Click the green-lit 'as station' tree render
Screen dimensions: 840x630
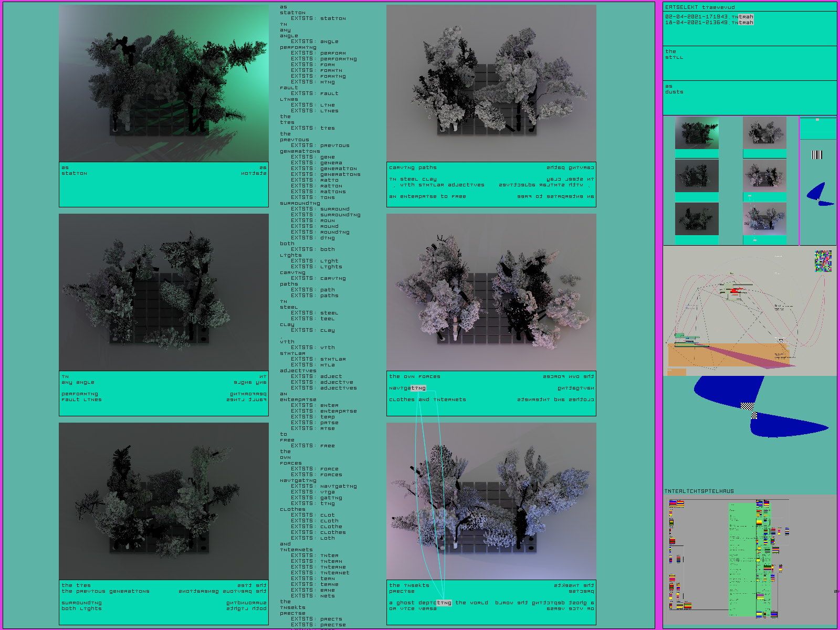(164, 83)
